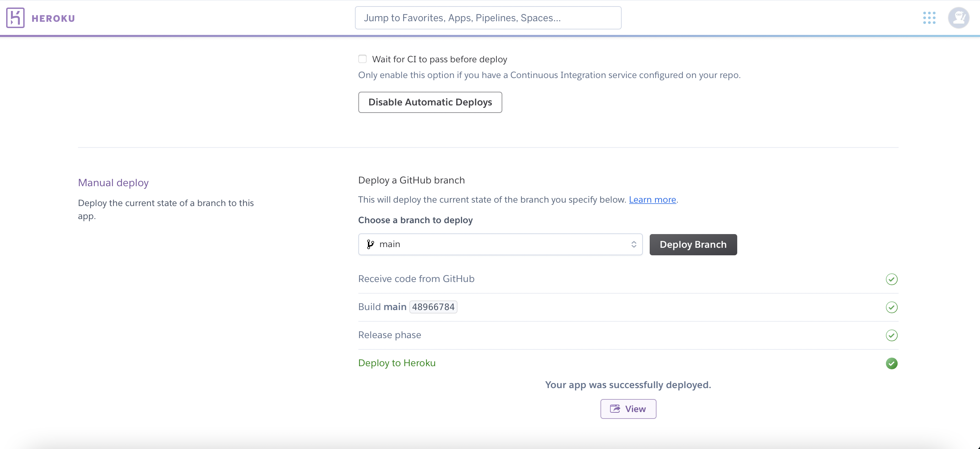Click the Heroku logo icon
Image resolution: width=980 pixels, height=449 pixels.
[x=15, y=18]
